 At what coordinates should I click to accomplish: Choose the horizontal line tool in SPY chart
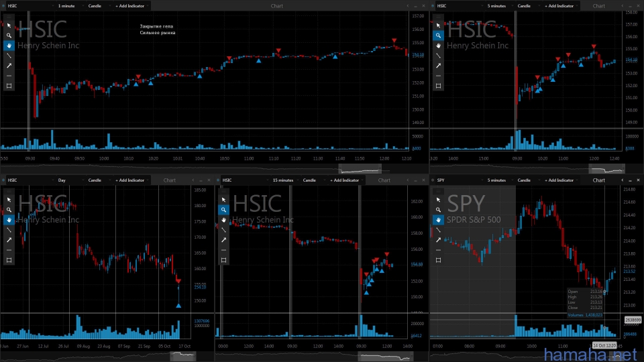(438, 250)
